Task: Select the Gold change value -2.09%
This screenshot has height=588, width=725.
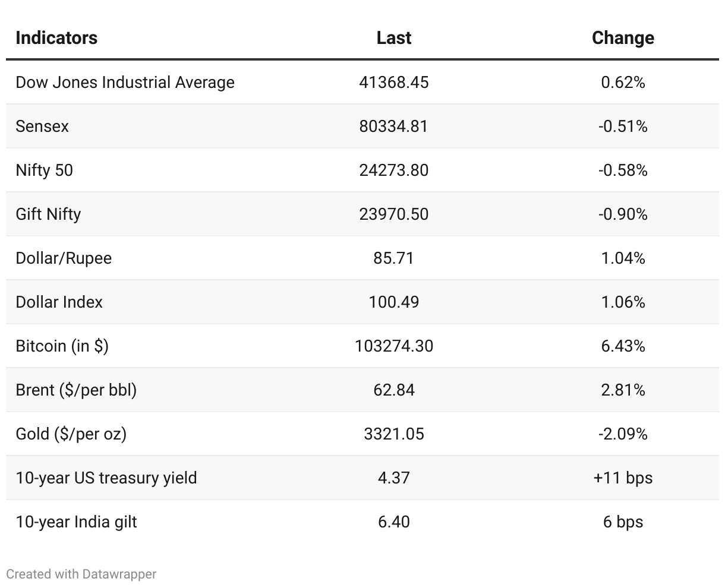Action: (623, 434)
